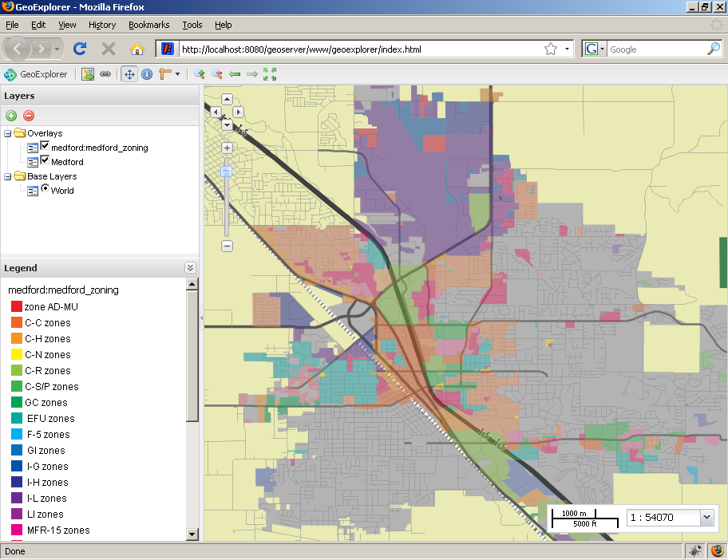Go to previous map extent arrow
Screen dimensions: 728x560
pyautogui.click(x=235, y=74)
